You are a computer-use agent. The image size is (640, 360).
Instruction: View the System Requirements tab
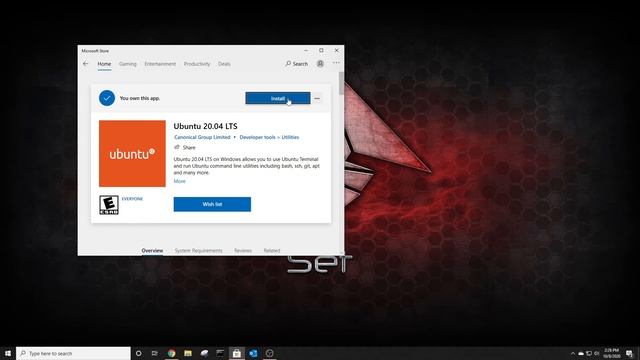(198, 251)
